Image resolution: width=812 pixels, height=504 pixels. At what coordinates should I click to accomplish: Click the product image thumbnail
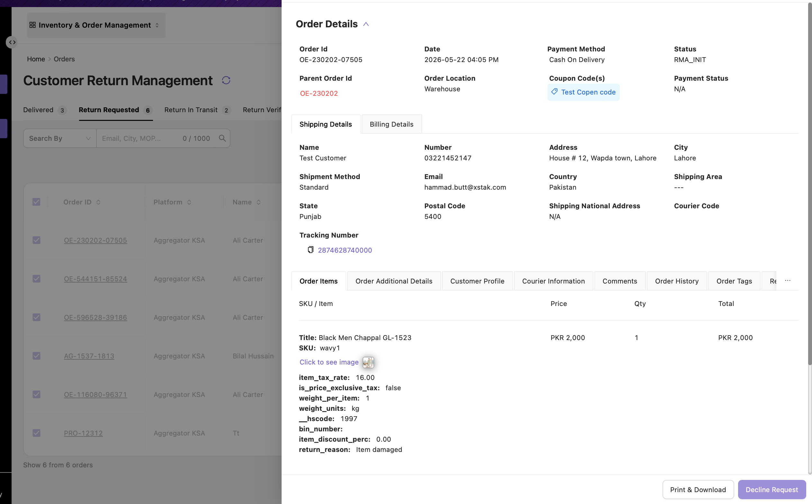368,362
